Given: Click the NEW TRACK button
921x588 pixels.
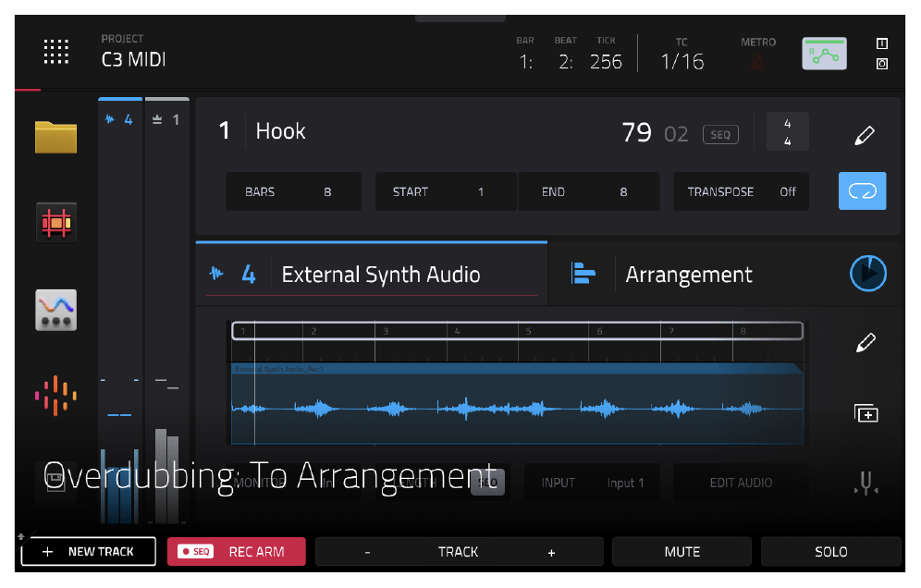Looking at the screenshot, I should click(88, 552).
